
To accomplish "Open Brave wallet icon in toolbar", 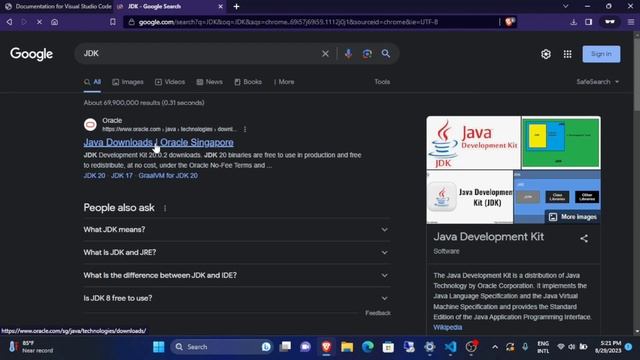I will point(610,22).
